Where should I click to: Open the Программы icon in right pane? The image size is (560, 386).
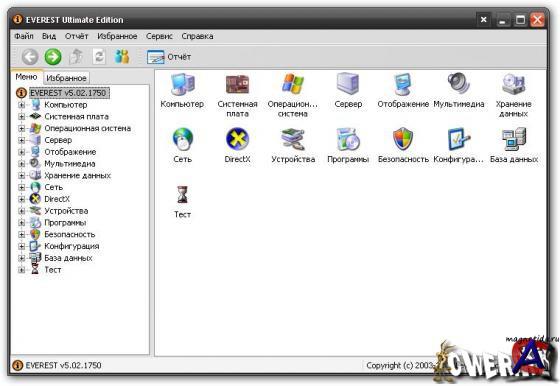(348, 139)
